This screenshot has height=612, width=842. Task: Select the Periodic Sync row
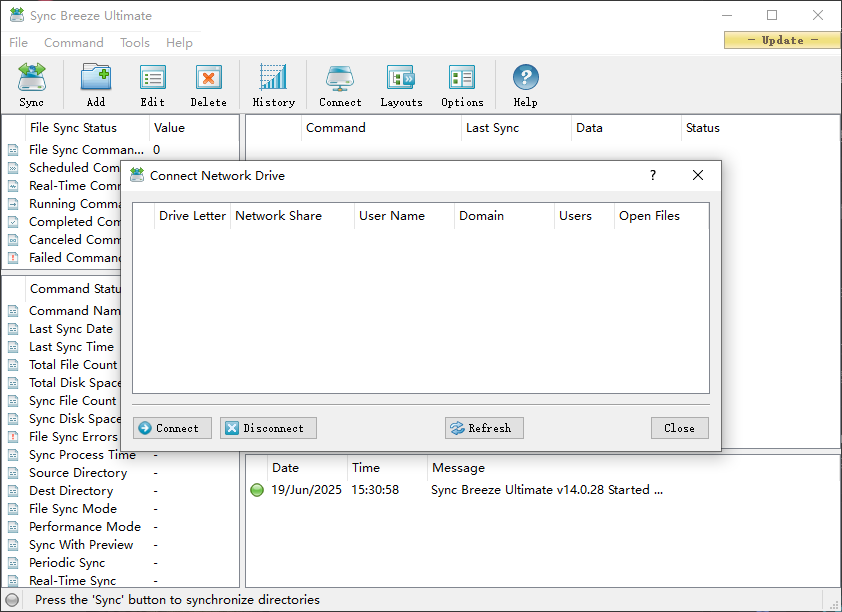point(121,563)
